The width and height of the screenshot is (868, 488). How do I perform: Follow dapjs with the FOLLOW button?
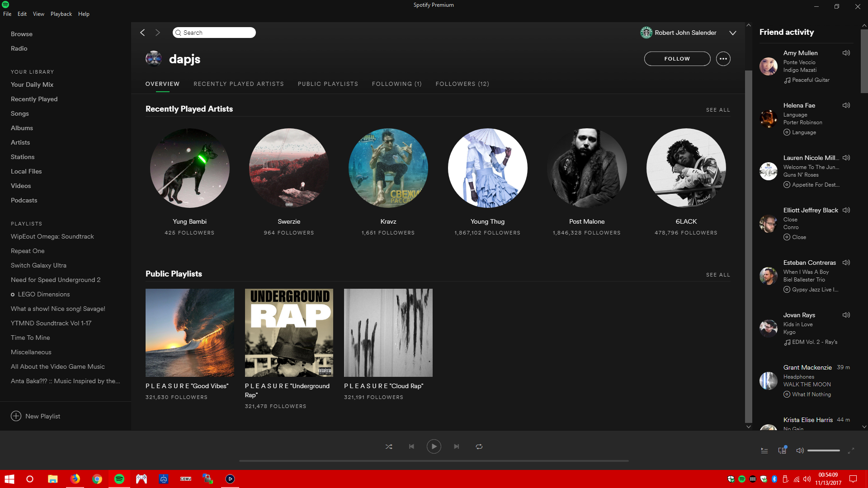pyautogui.click(x=677, y=59)
